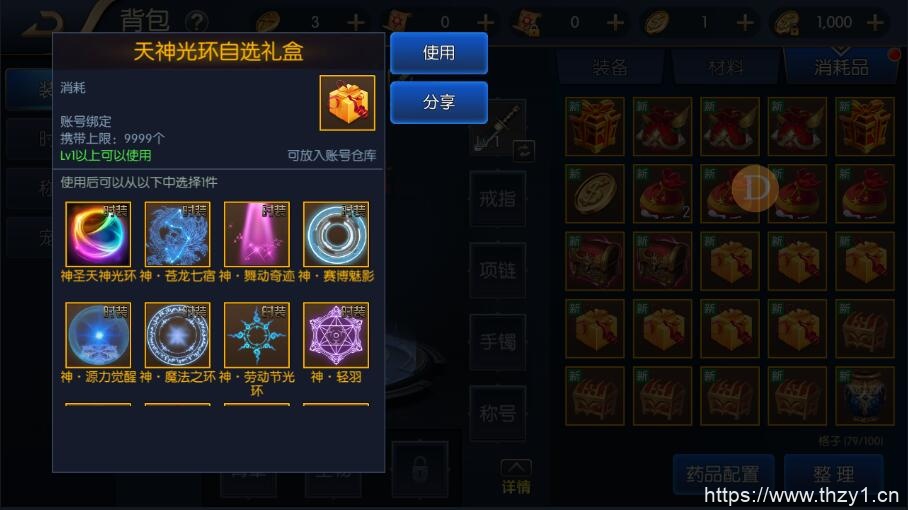Add more of the 1,000 currency with plus
908x510 pixels.
point(876,23)
